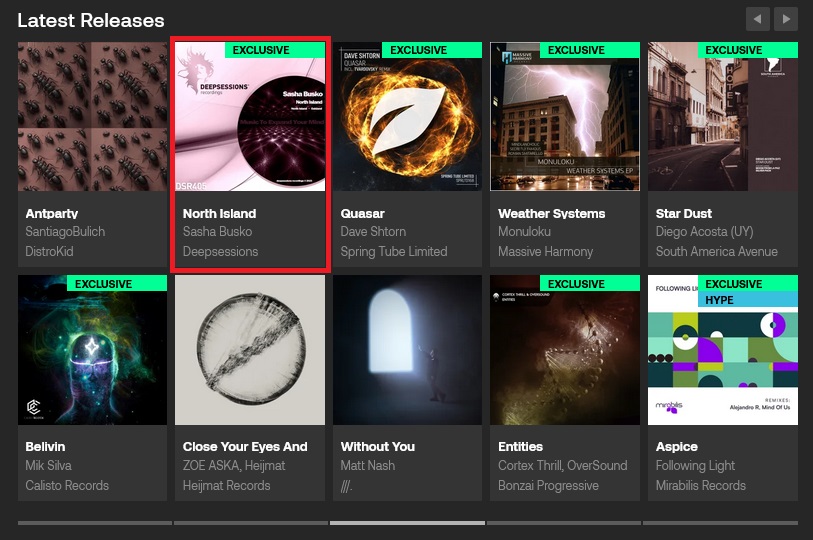Open the ///. label under Matt Nash
This screenshot has width=813, height=540.
[x=346, y=486]
